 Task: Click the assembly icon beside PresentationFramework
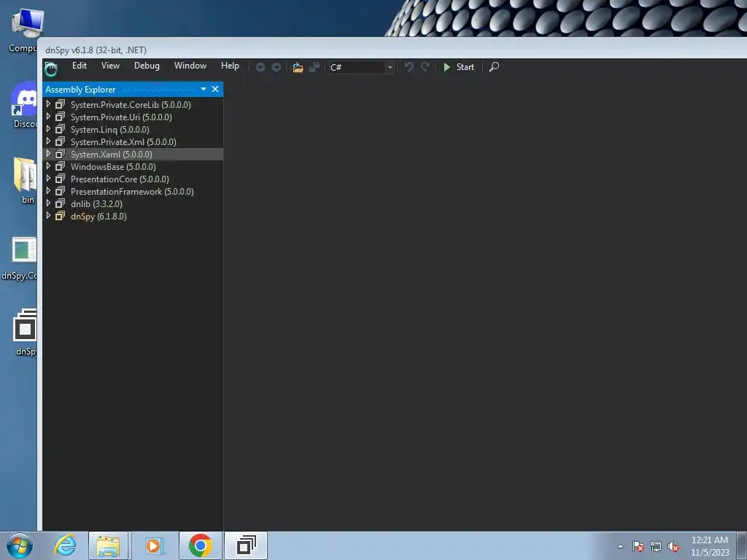click(60, 190)
